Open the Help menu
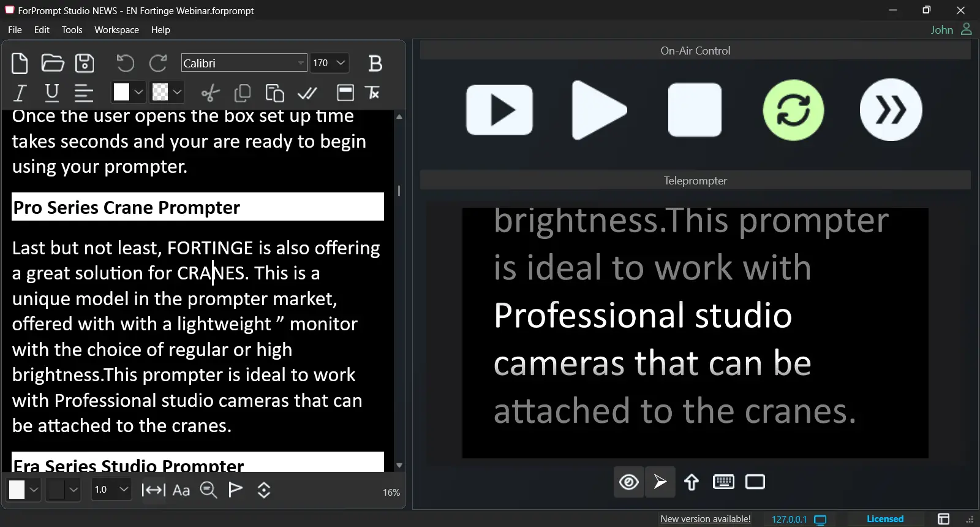980x527 pixels. click(x=160, y=30)
